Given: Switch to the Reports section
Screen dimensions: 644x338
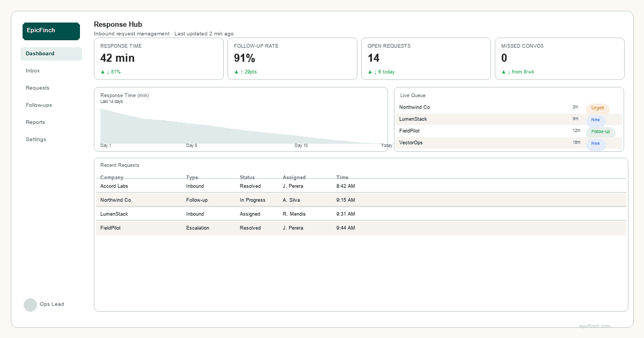Looking at the screenshot, I should coord(35,122).
